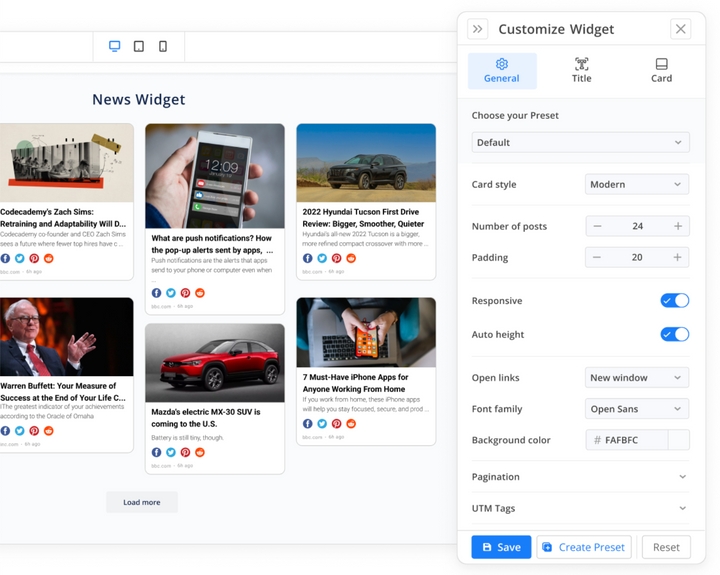Collapse the Customize Widget panel with double-arrow
The image size is (720, 575).
tap(478, 29)
